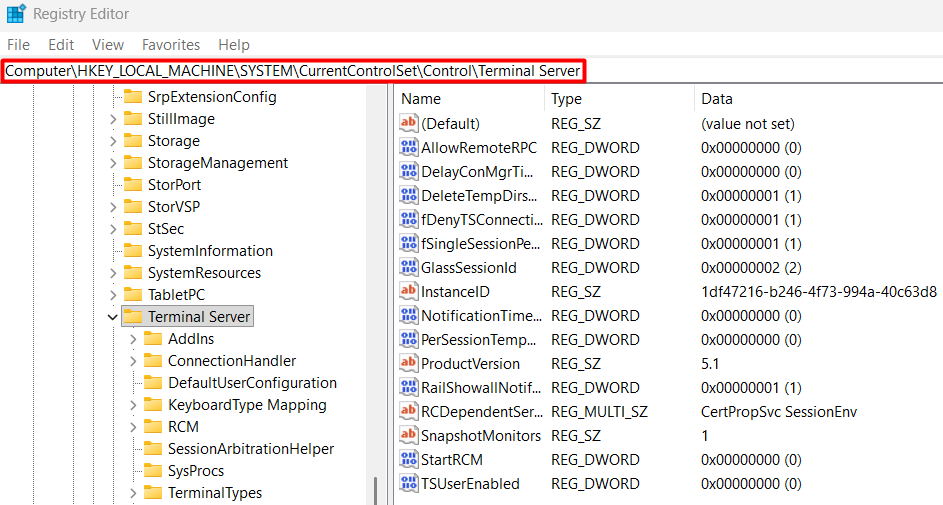This screenshot has height=505, width=943.
Task: Click the AddIns folder icon
Action: click(x=152, y=339)
